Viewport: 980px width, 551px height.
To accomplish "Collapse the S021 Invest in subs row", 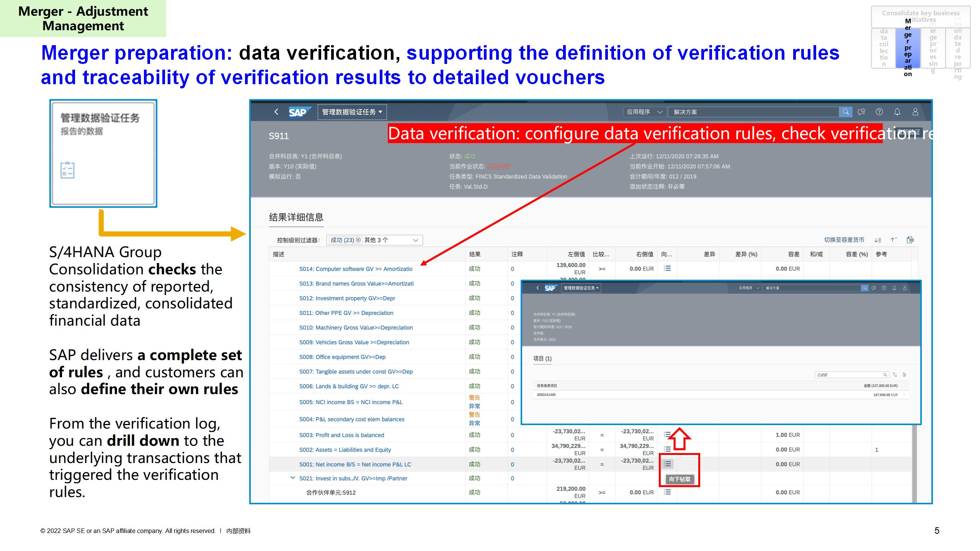I will 293,478.
